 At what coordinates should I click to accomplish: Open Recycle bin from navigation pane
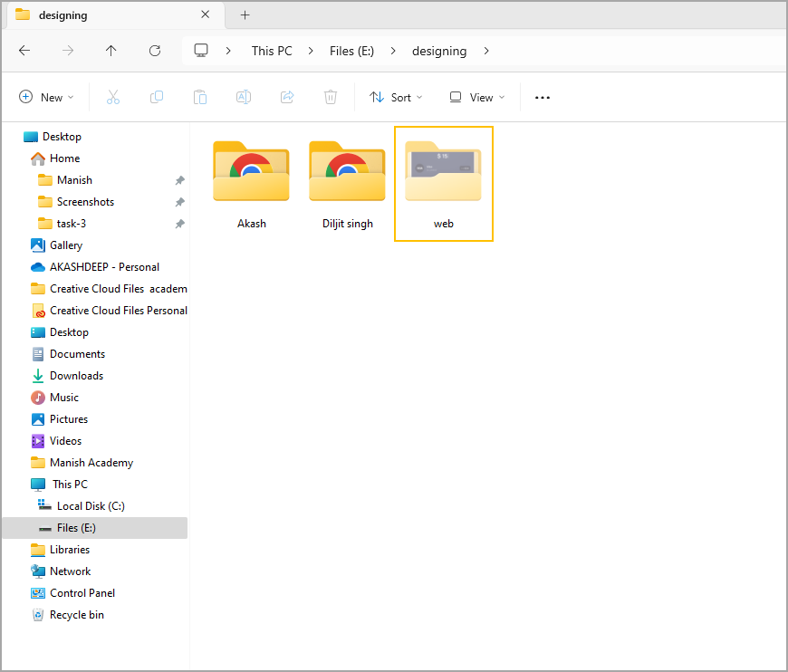pos(76,615)
